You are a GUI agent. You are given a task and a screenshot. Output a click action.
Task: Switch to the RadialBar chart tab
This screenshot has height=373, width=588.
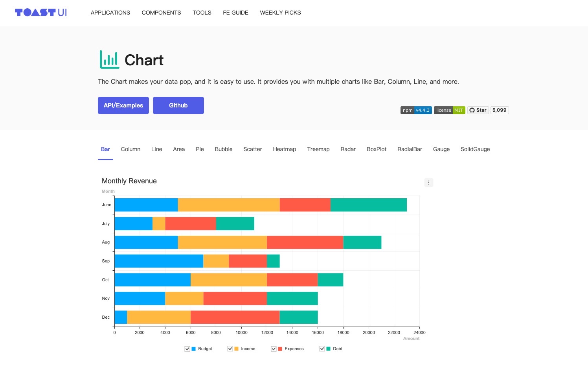[410, 149]
